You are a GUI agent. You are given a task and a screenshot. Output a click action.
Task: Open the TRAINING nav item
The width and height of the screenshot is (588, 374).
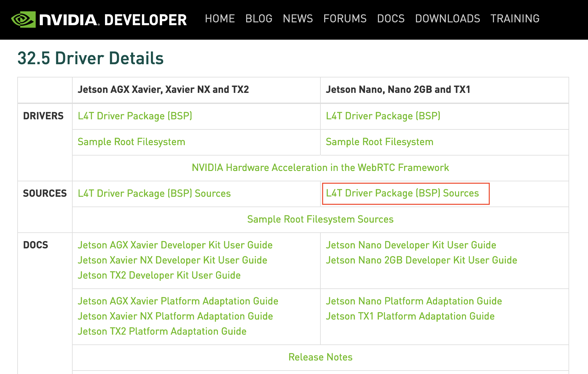click(515, 19)
